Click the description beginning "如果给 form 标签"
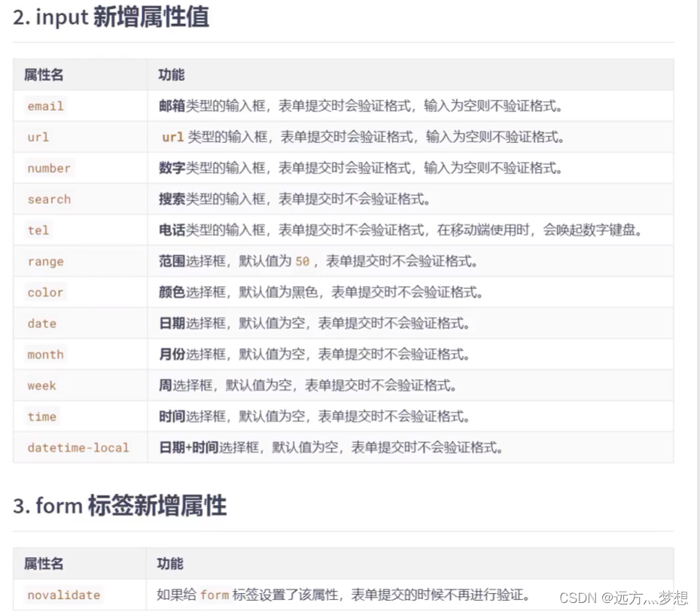Screen dimensions: 700x612 point(343,595)
